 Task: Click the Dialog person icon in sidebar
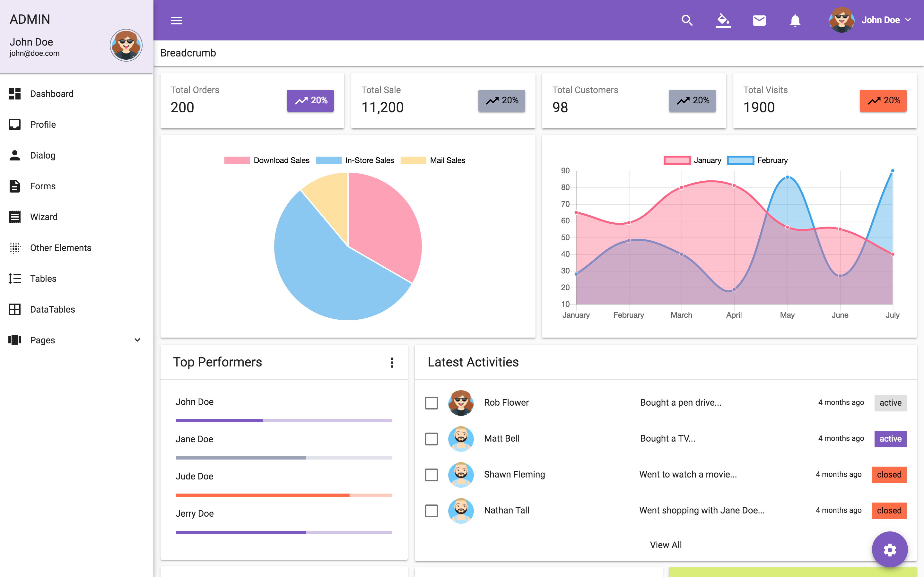[15, 155]
